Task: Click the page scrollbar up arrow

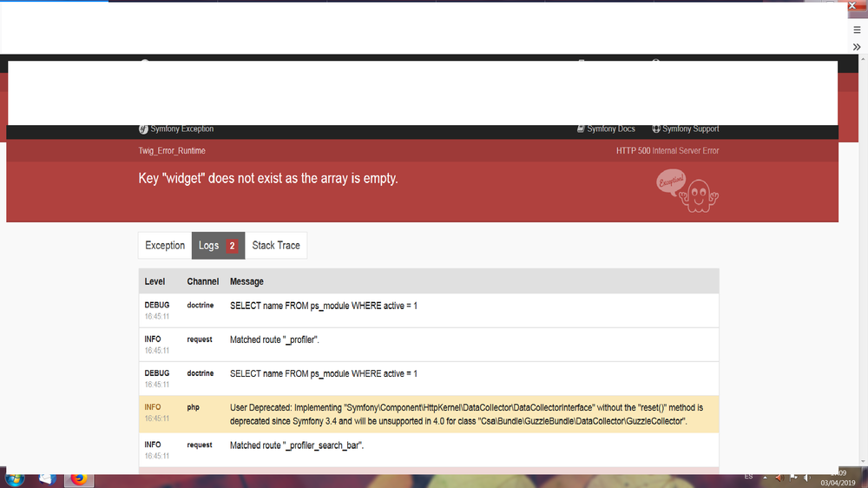Action: (x=864, y=57)
